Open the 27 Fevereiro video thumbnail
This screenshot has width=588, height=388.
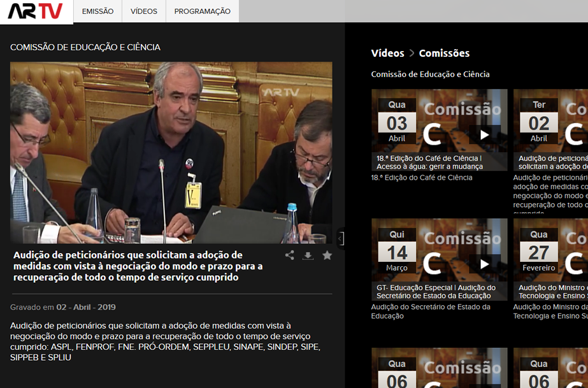(x=550, y=259)
